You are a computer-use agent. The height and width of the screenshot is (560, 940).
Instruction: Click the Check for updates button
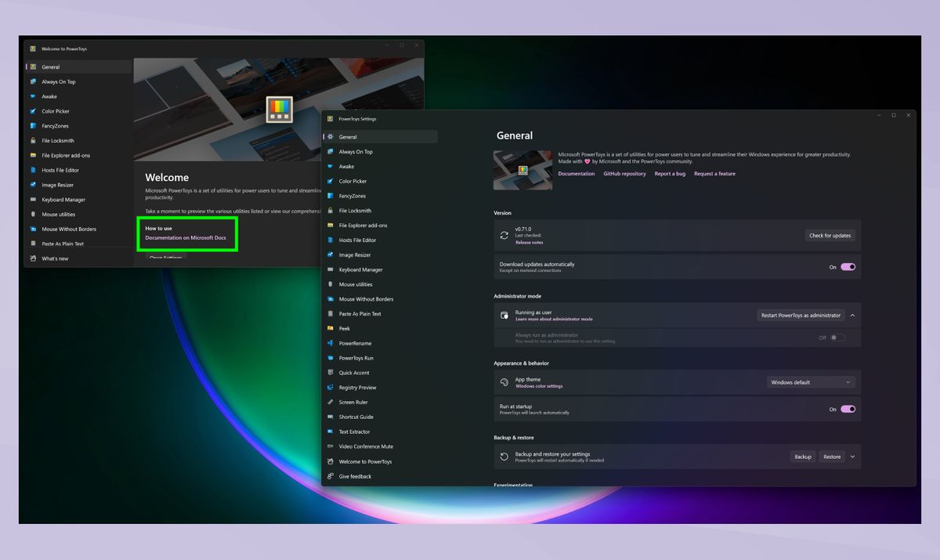pyautogui.click(x=830, y=235)
